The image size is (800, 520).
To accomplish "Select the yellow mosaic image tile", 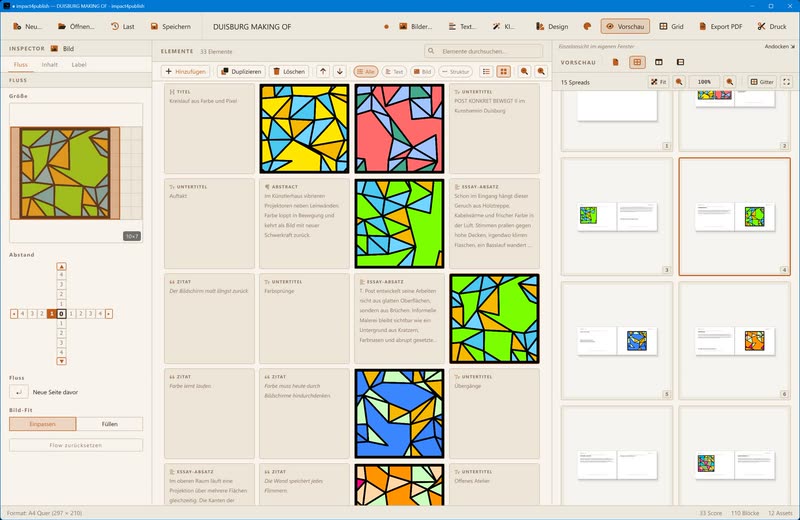I will (x=304, y=129).
